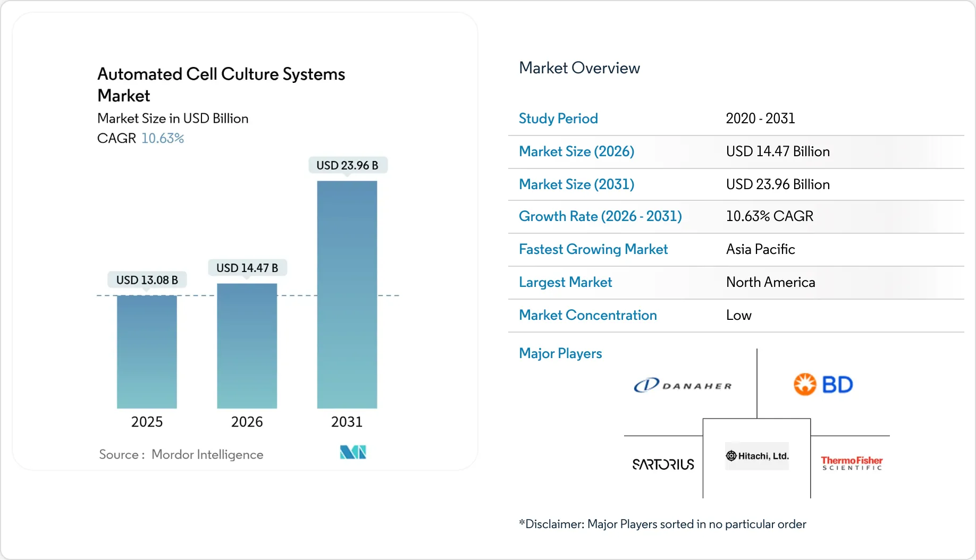Click the Fastest Growing Market label
Image resolution: width=976 pixels, height=560 pixels.
click(593, 249)
